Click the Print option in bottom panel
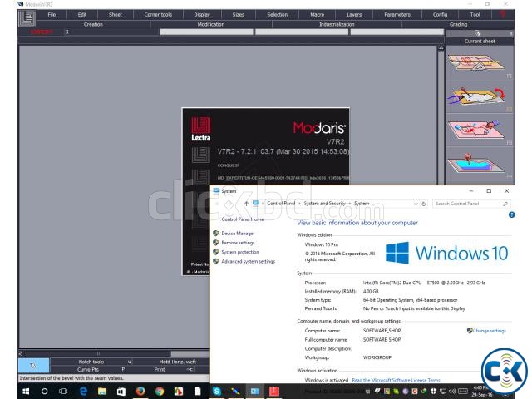The image size is (532, 399). tap(160, 369)
